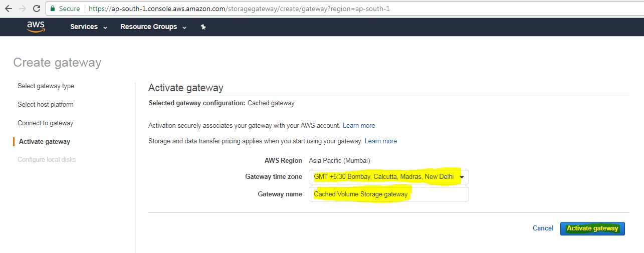The image size is (644, 253).
Task: Click the Activate gateway step in sidebar
Action: tap(45, 142)
